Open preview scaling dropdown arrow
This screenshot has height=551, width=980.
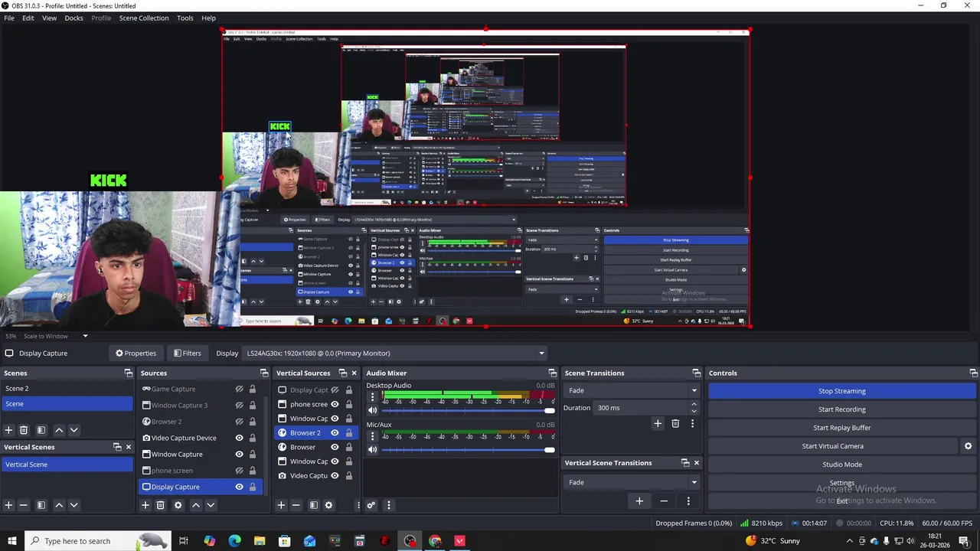click(x=85, y=336)
